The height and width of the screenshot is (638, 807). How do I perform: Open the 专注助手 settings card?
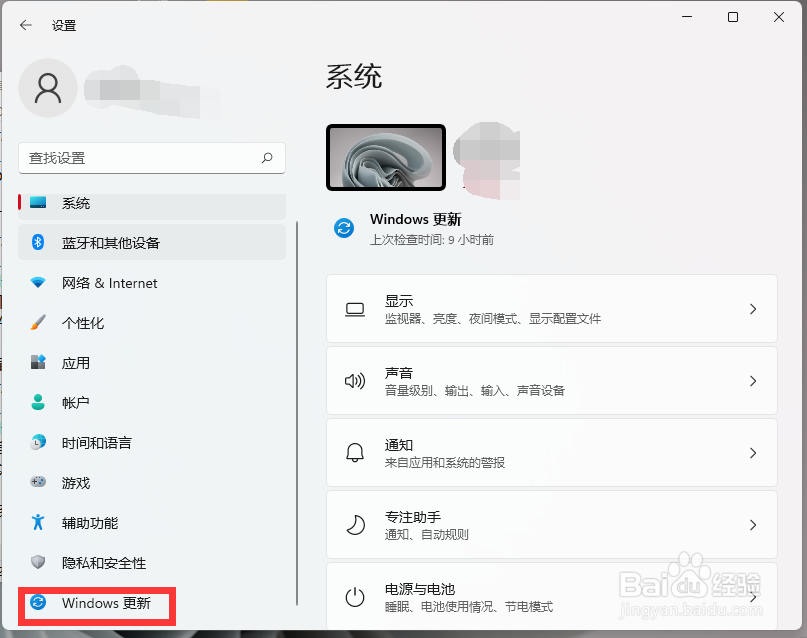coord(552,525)
